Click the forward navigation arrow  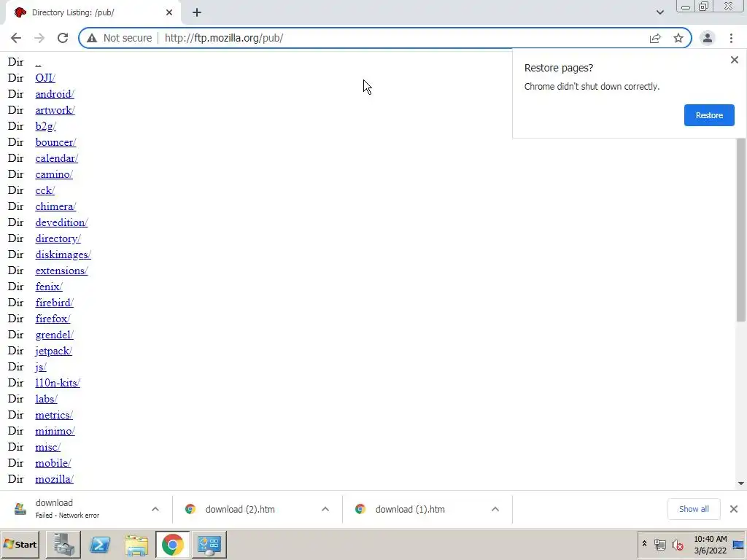pyautogui.click(x=39, y=38)
